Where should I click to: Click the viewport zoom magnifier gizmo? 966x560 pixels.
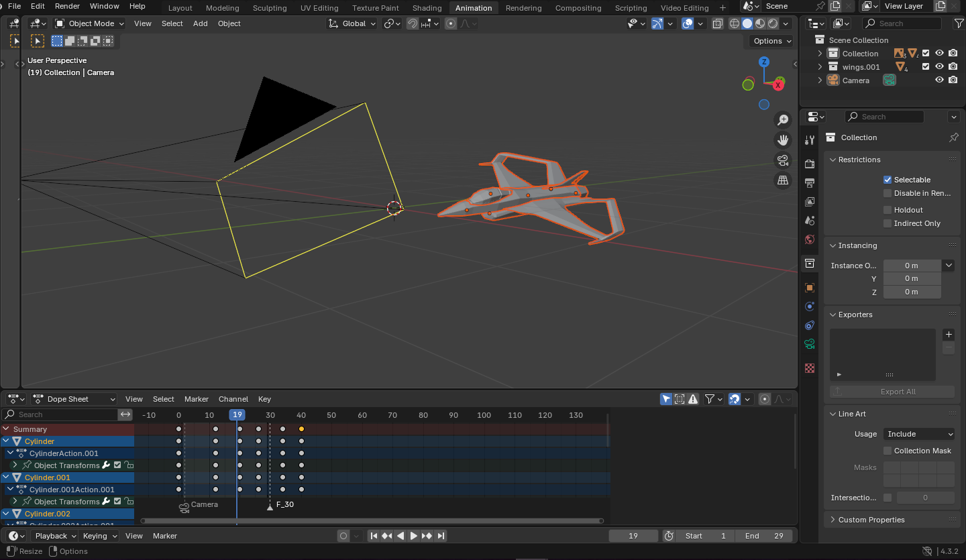click(783, 120)
